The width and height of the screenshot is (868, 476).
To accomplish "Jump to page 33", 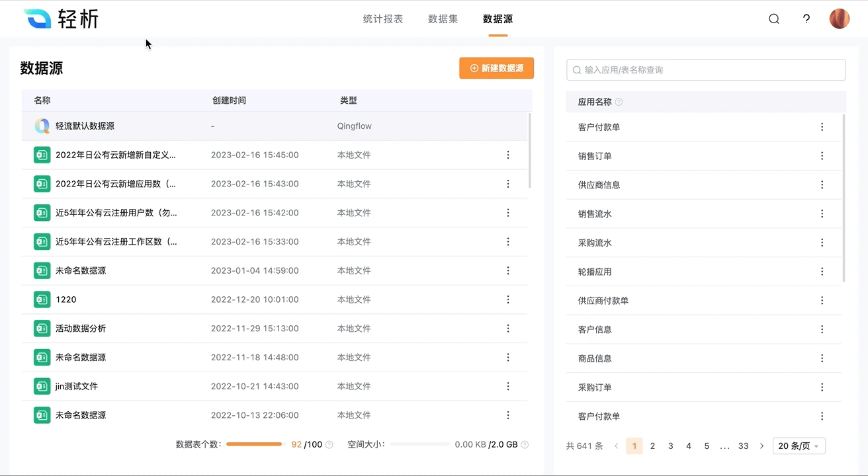I will [743, 446].
